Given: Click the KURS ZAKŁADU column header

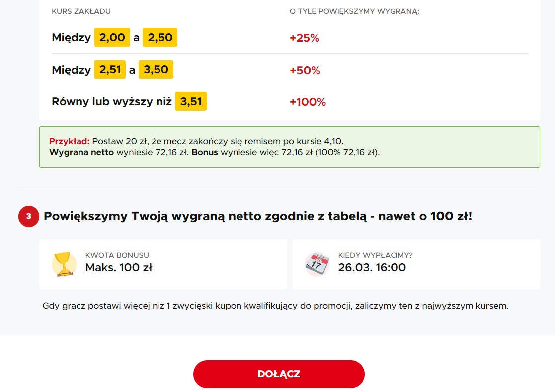Looking at the screenshot, I should (81, 11).
